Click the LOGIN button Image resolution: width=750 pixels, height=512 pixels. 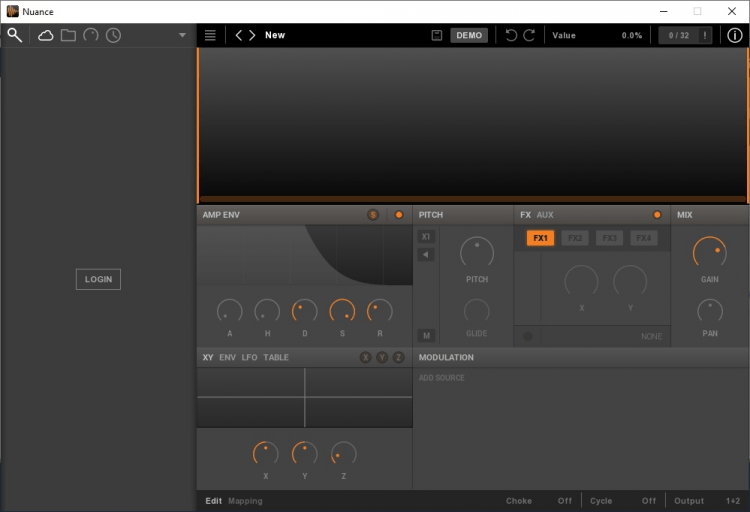98,279
